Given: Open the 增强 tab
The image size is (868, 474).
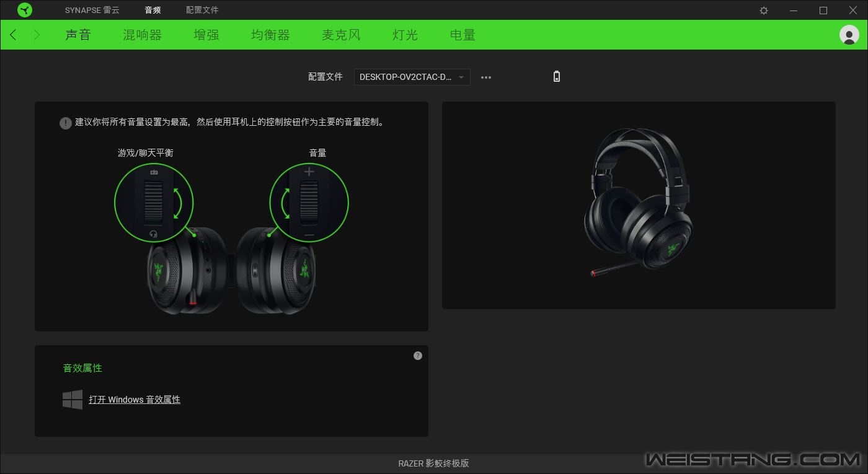Looking at the screenshot, I should pos(206,35).
